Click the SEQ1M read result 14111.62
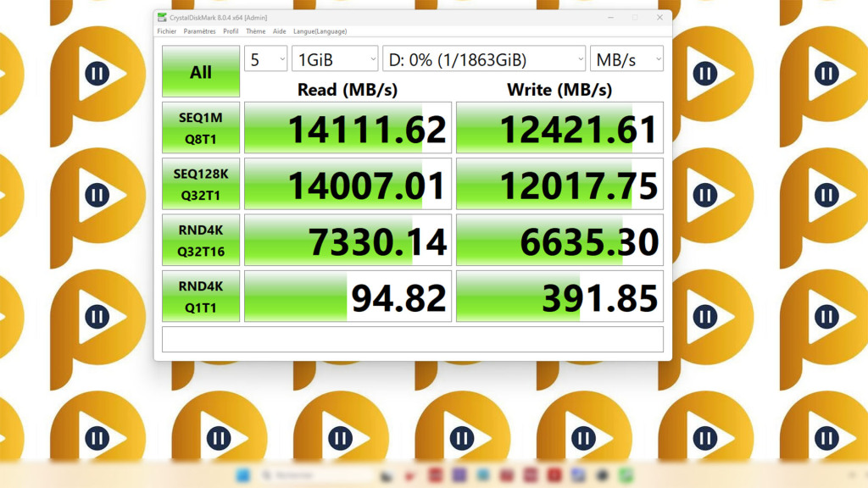Image resolution: width=868 pixels, height=488 pixels. (x=348, y=128)
